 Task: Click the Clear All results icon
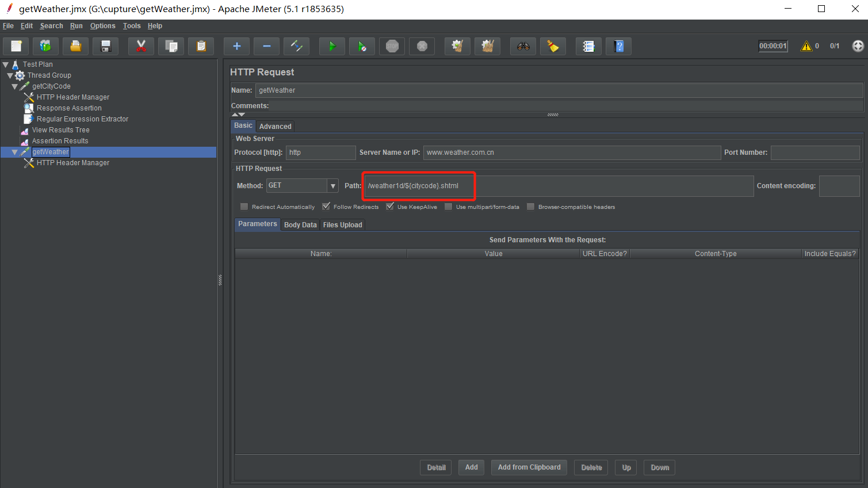click(x=487, y=46)
